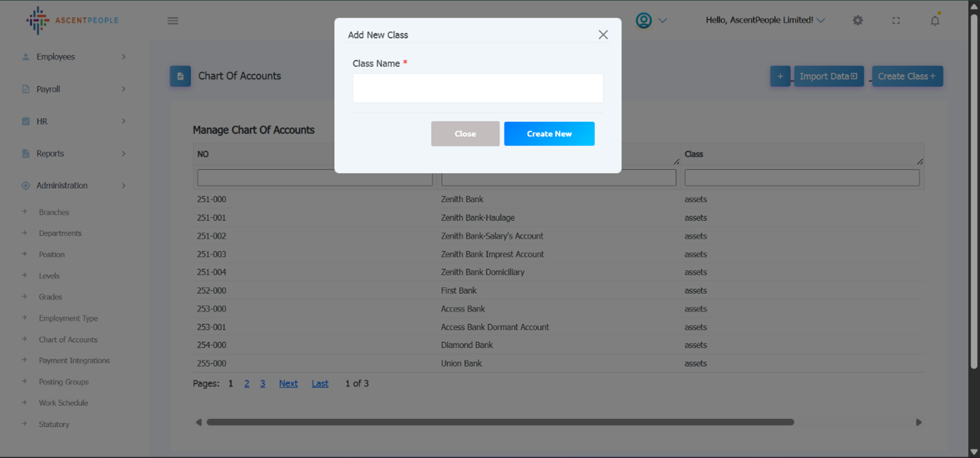Click the hamburger menu icon
Image resolution: width=980 pixels, height=458 pixels.
coord(172,21)
